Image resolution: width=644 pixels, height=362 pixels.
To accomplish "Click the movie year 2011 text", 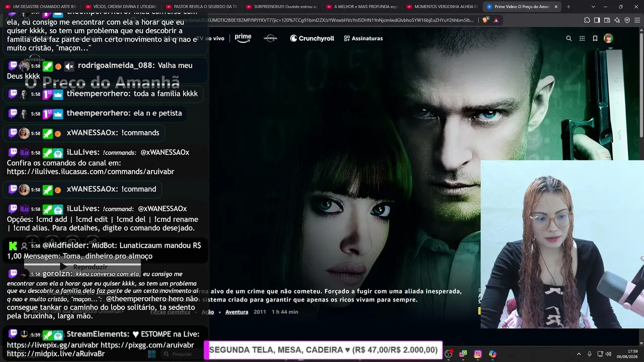I will pos(260,312).
